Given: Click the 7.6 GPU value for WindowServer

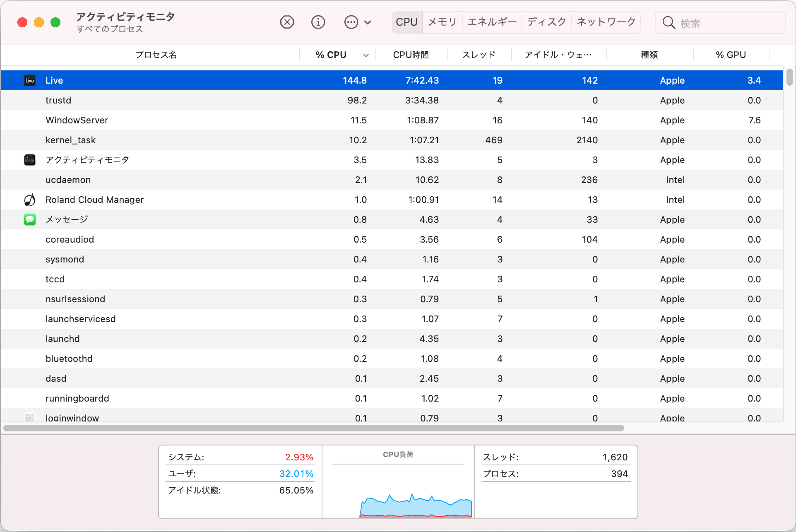Looking at the screenshot, I should coord(754,120).
